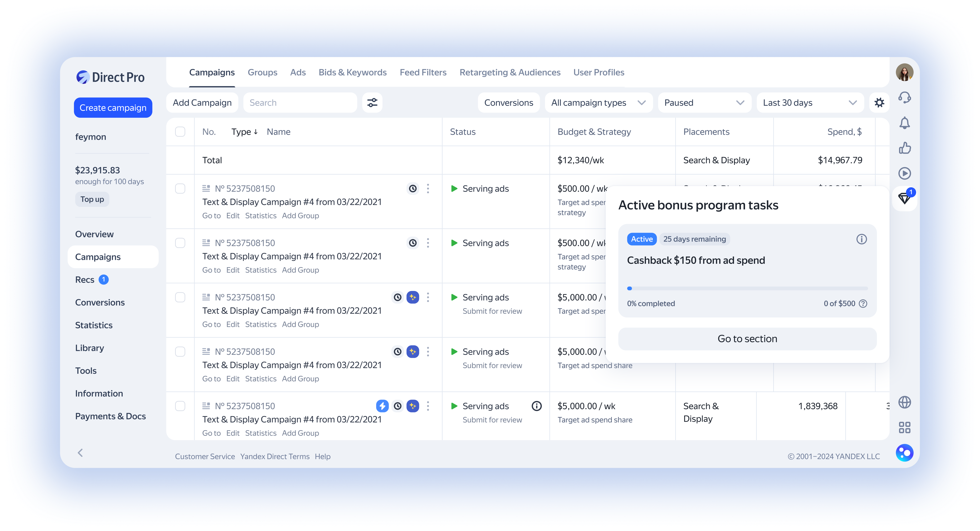Viewport: 980px width, 531px height.
Task: Click the diamond bonus program icon
Action: [x=904, y=198]
